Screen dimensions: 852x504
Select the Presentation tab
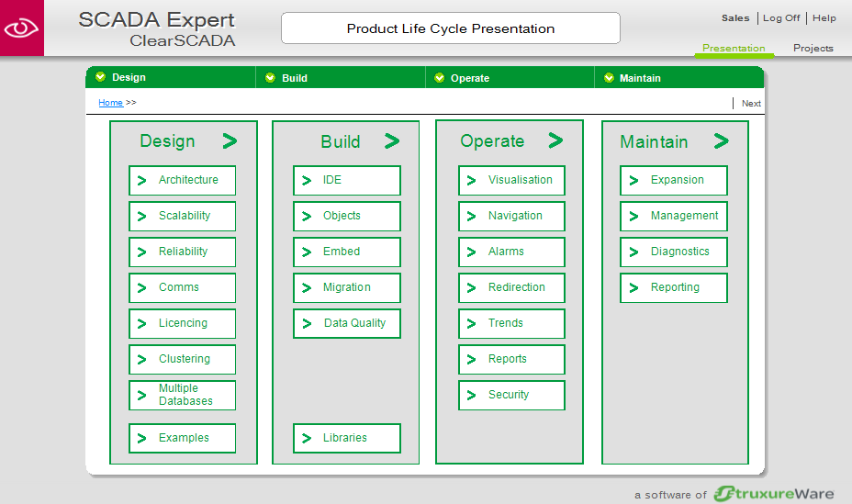[x=734, y=48]
